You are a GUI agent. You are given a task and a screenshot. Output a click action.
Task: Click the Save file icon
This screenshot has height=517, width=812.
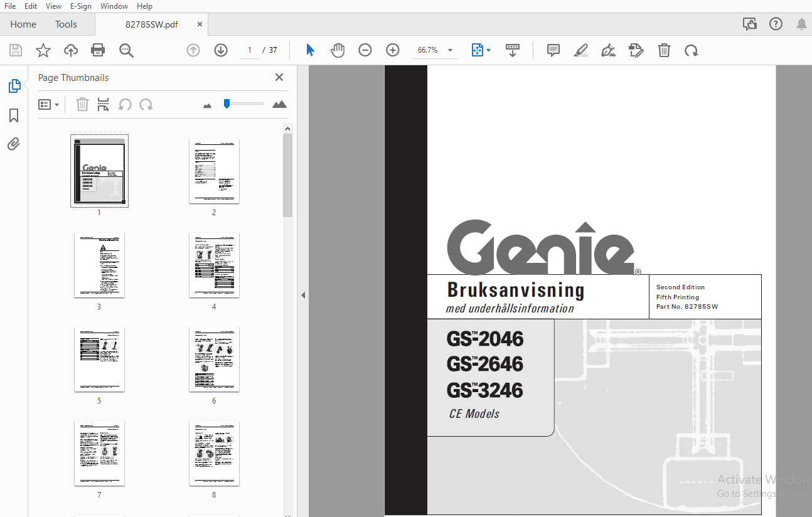pos(16,50)
